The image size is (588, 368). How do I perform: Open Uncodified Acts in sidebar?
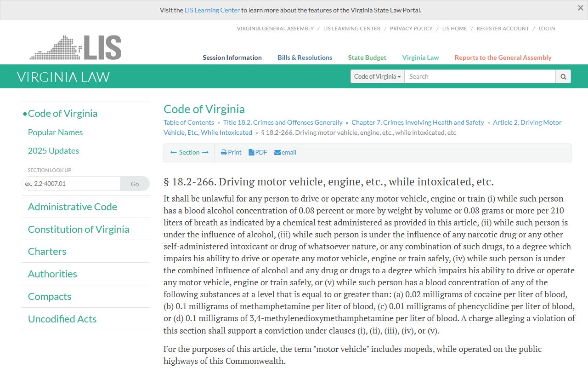coord(62,319)
